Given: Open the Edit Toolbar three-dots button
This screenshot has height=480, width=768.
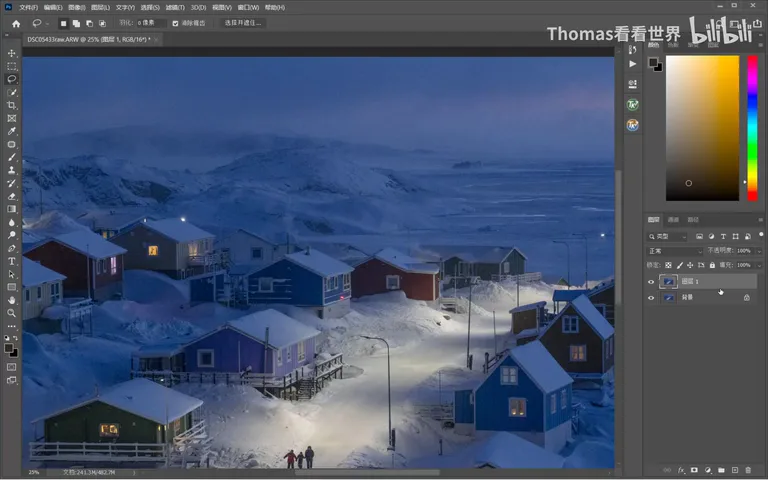Looking at the screenshot, I should point(12,326).
